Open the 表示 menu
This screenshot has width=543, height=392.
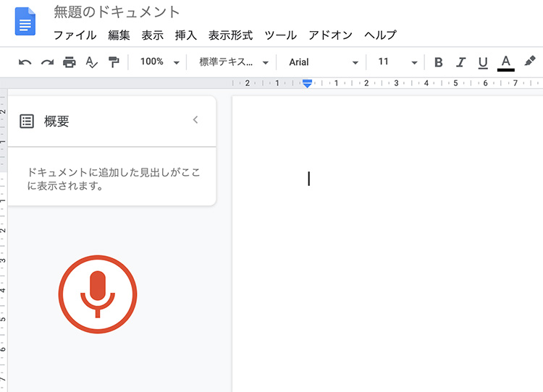point(152,35)
